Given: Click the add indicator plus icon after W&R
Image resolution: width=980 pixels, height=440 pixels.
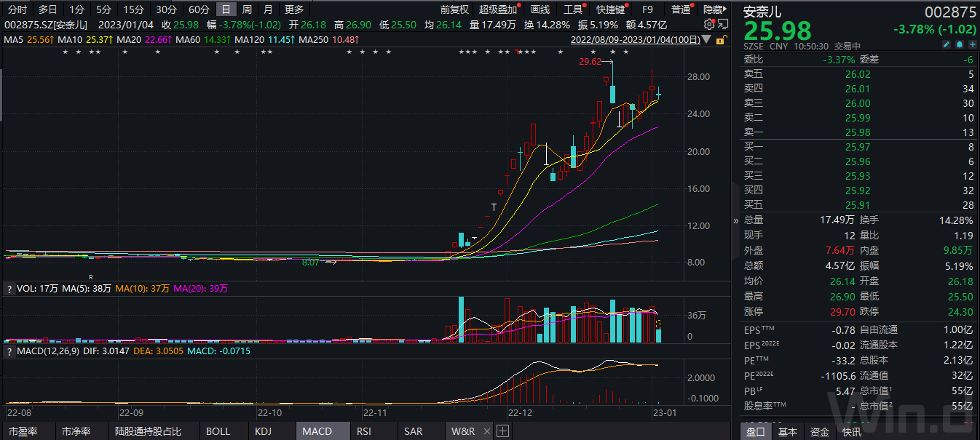Looking at the screenshot, I should point(502,431).
